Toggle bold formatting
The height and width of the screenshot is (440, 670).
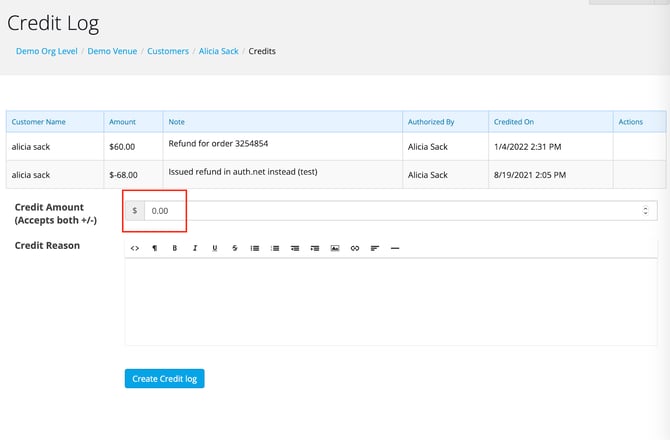click(174, 248)
